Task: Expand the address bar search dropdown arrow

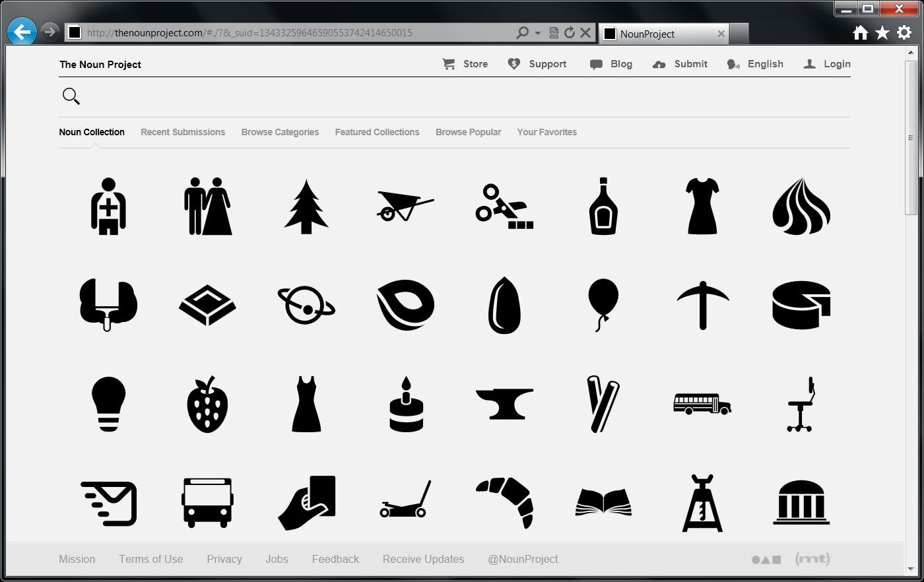Action: (x=538, y=32)
